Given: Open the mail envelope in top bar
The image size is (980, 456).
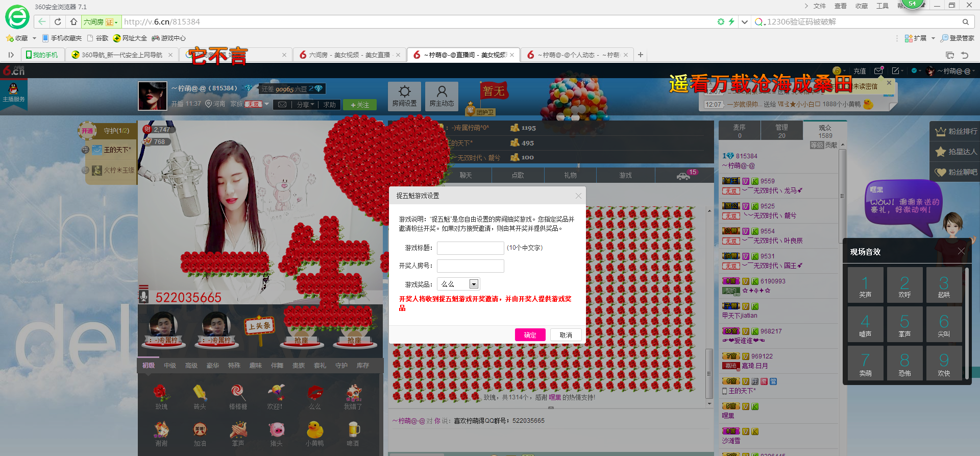Looking at the screenshot, I should [878, 71].
